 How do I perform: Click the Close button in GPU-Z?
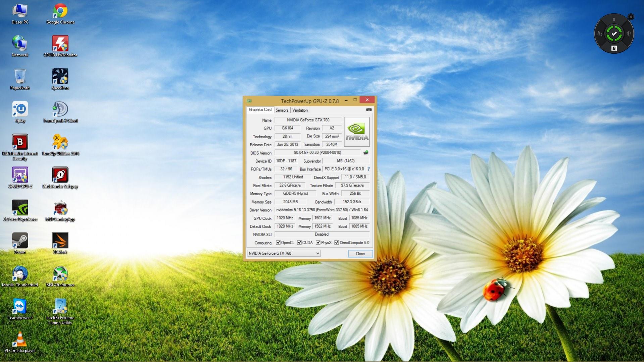coord(360,254)
